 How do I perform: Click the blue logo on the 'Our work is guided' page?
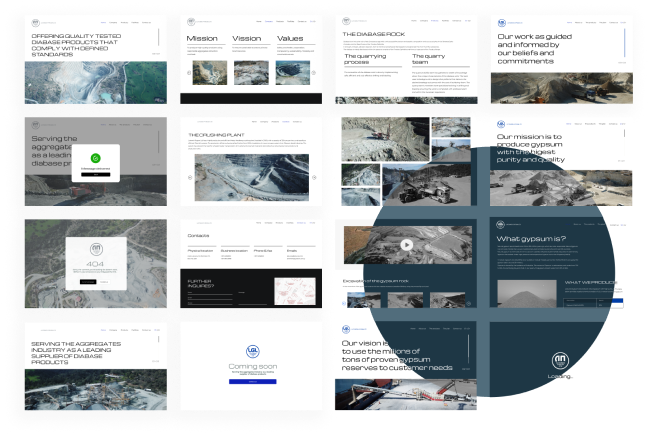(502, 23)
